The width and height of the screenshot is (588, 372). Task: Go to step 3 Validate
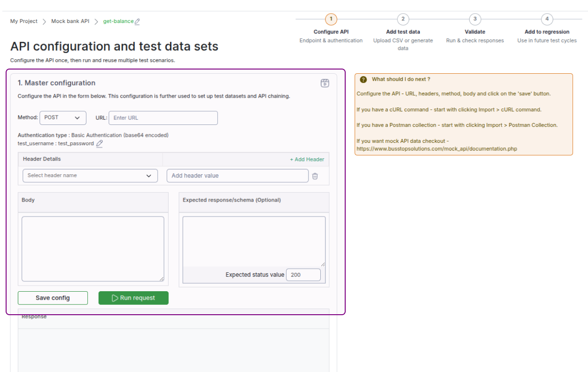click(x=475, y=19)
